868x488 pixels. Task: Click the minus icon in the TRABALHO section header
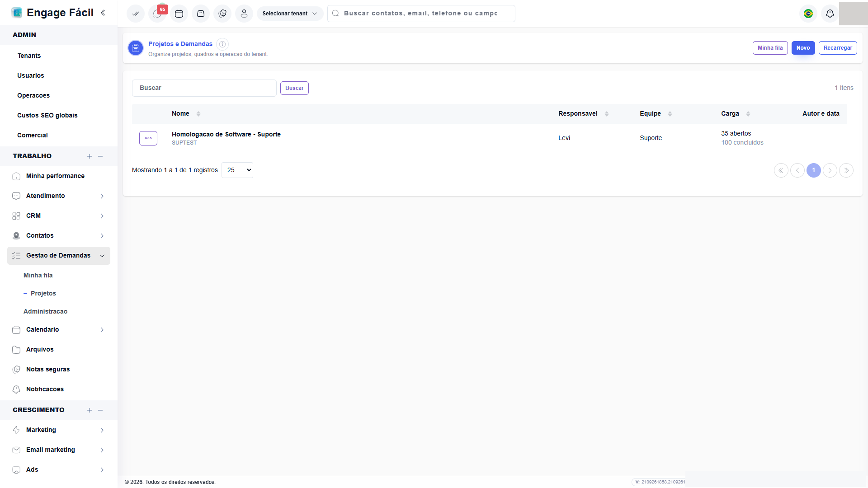(x=100, y=156)
